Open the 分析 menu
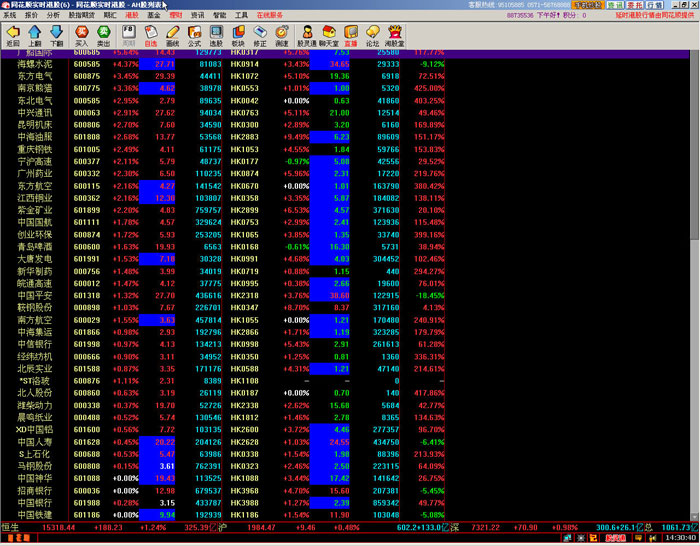 [52, 16]
